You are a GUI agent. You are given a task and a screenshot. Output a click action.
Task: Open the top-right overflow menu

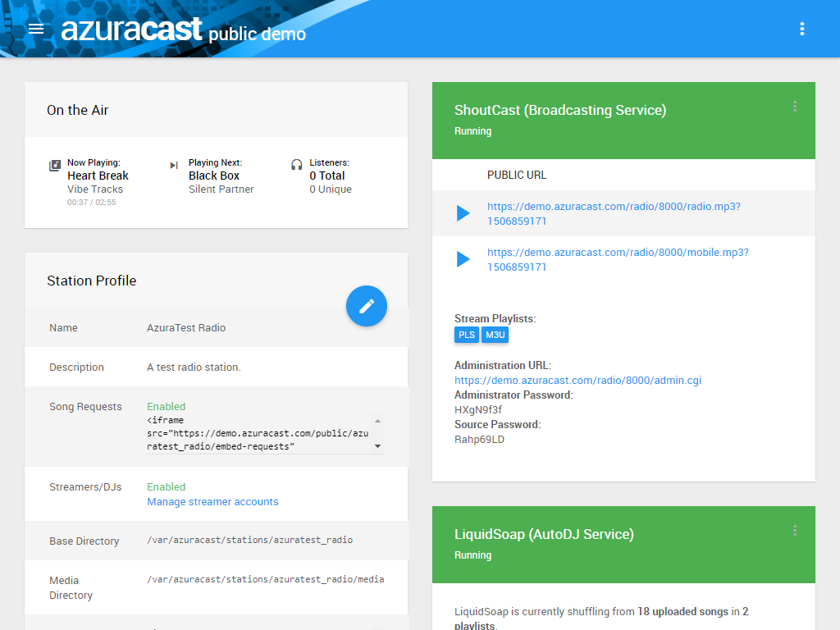point(801,29)
